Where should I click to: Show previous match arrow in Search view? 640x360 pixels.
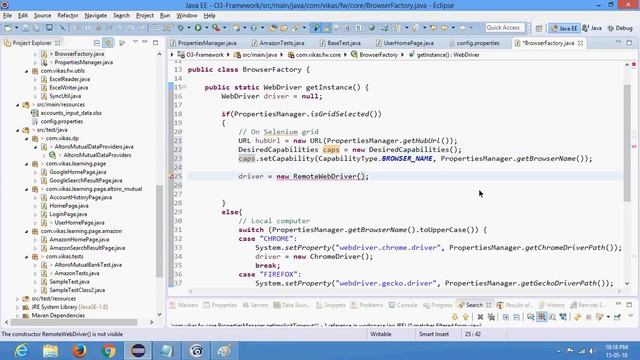[x=466, y=317]
